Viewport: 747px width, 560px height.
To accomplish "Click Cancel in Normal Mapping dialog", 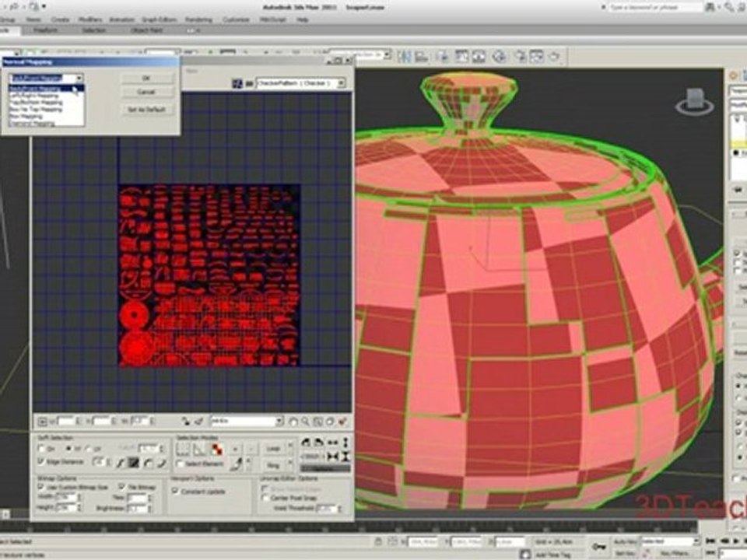I will point(146,92).
